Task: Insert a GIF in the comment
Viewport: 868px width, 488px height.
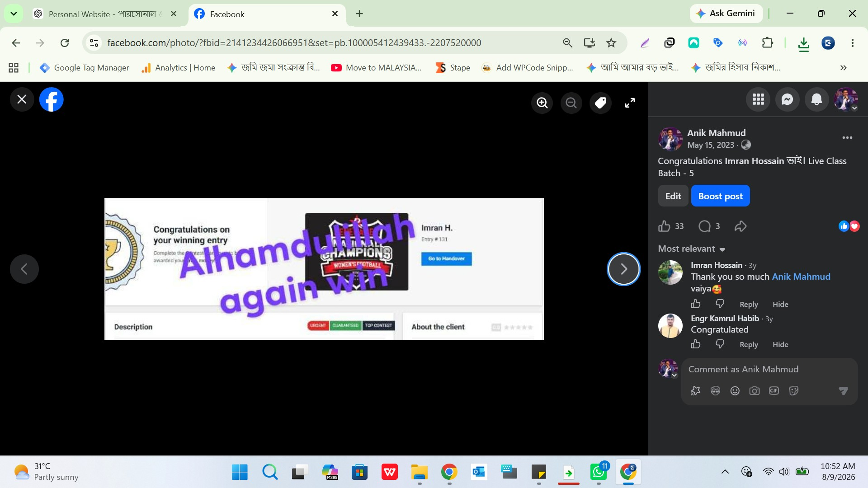Action: click(774, 391)
